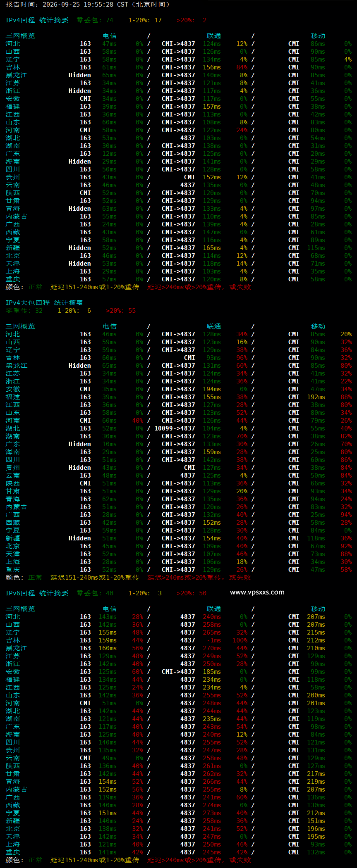The image size is (357, 868).
Task: Click "14%" Unicom loss in IPv4 天津 row
Action: [x=242, y=264]
